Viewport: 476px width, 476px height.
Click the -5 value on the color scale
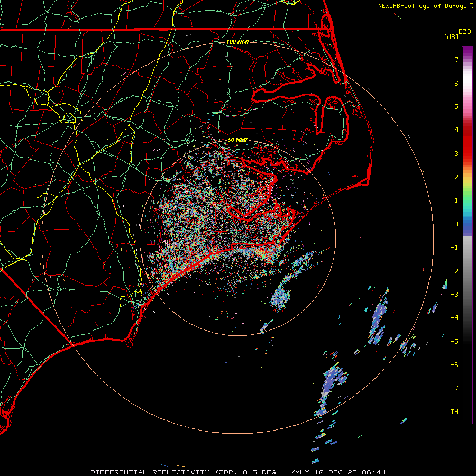(454, 342)
